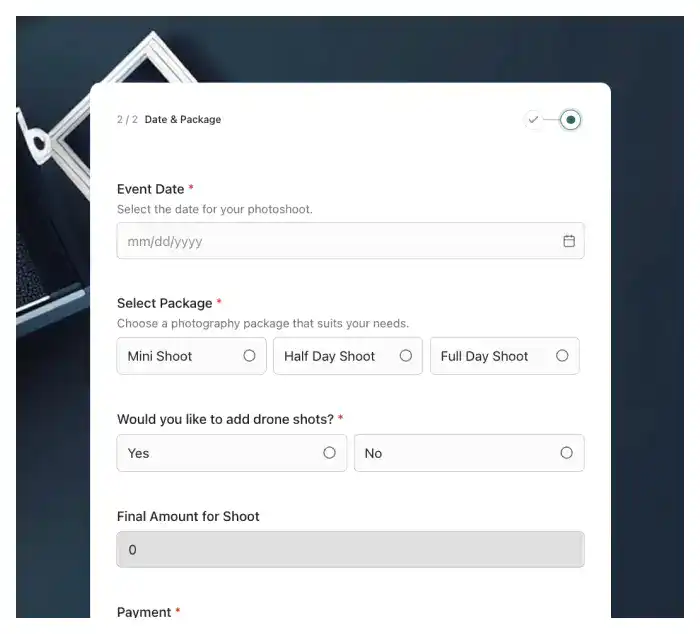
Task: Choose No for drone shots
Action: (x=469, y=453)
